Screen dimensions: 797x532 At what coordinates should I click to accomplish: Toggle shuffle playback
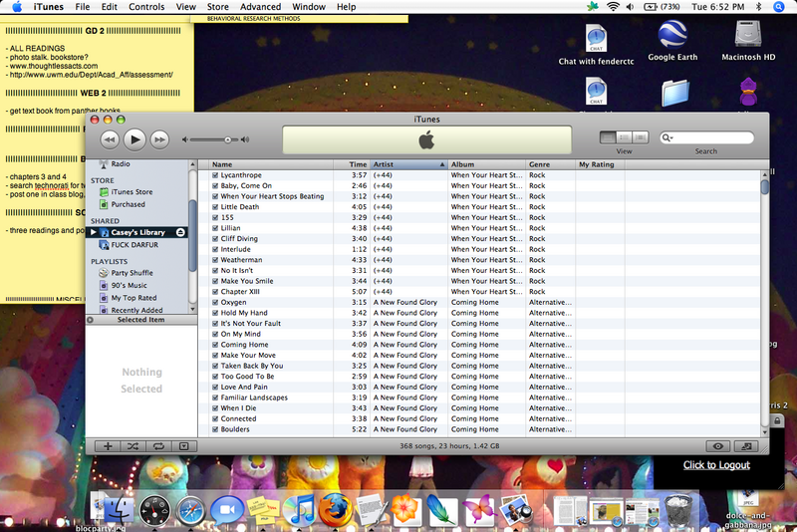click(133, 446)
